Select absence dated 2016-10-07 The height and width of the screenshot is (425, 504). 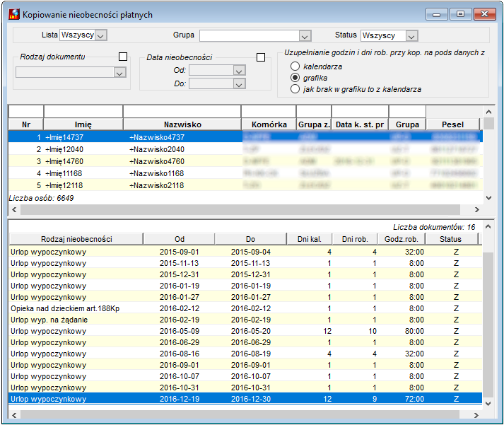tap(245, 376)
